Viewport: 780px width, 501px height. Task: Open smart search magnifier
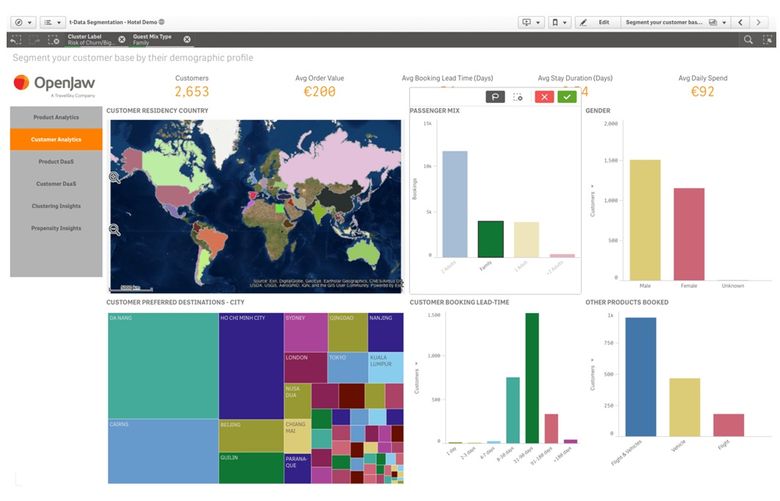[x=748, y=40]
